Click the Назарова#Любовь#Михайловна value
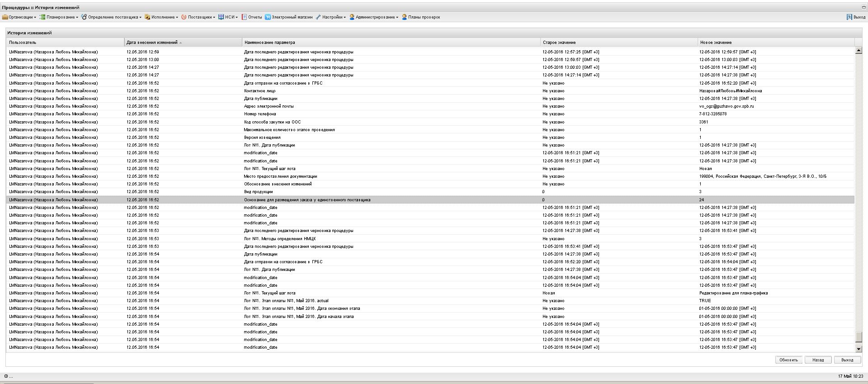The height and width of the screenshot is (384, 868). coord(731,90)
